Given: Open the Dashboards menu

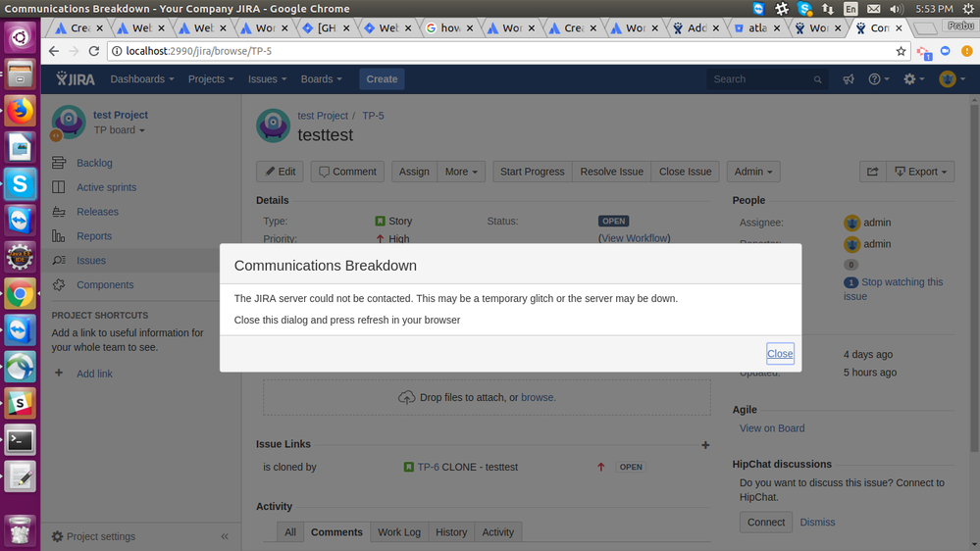Looking at the screenshot, I should [x=142, y=78].
